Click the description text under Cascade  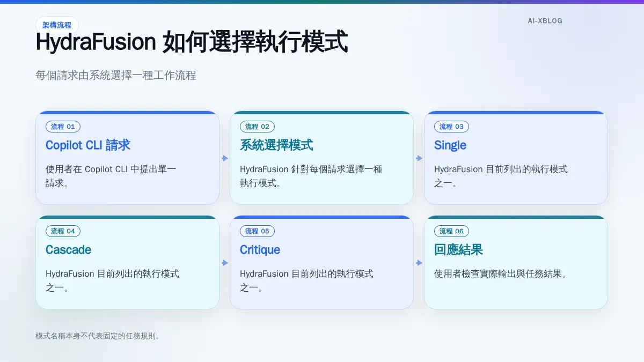click(x=112, y=280)
